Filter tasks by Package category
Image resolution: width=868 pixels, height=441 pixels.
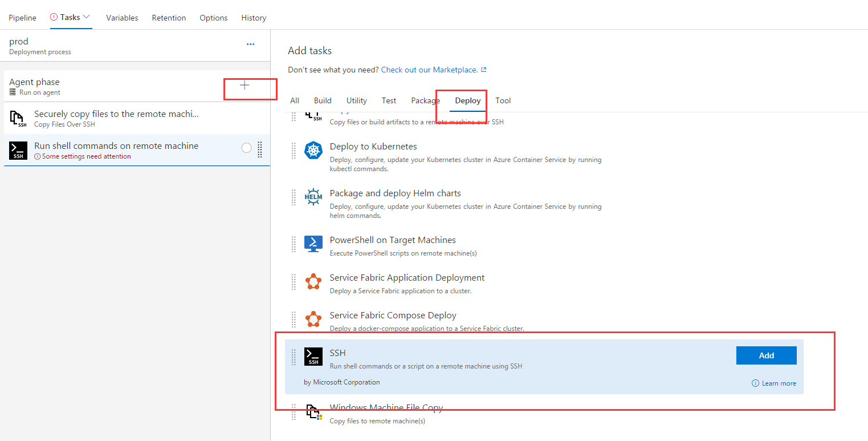(426, 100)
